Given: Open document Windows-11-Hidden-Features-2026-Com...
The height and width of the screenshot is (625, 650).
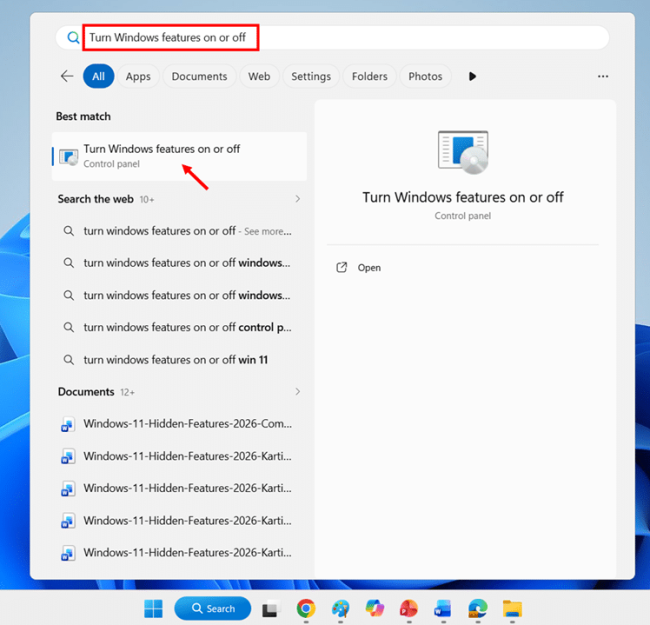Looking at the screenshot, I should click(x=179, y=424).
